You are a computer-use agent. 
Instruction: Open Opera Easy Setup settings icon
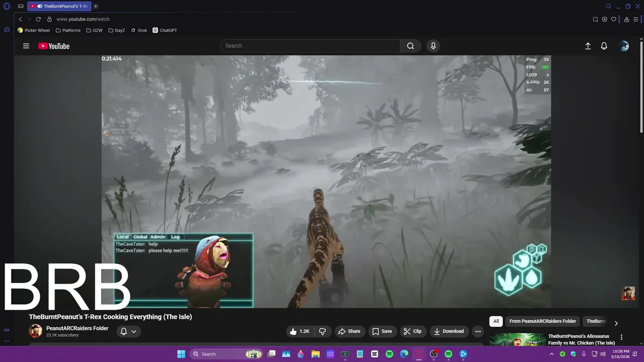636,19
